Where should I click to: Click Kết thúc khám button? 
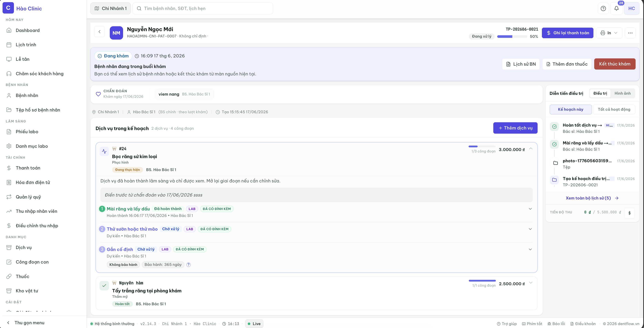point(614,64)
